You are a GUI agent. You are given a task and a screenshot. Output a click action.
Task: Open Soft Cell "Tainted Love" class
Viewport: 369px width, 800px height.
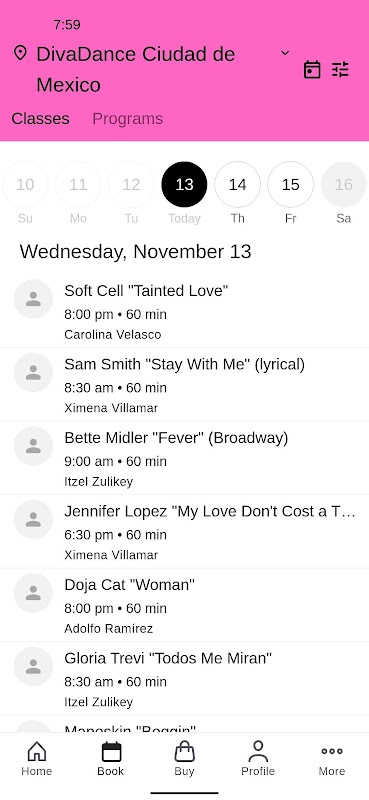click(184, 311)
